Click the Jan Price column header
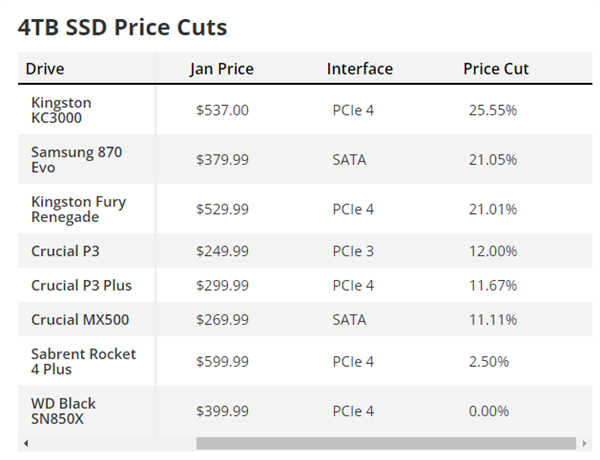Viewport: 600px width, 460px height. pos(222,69)
